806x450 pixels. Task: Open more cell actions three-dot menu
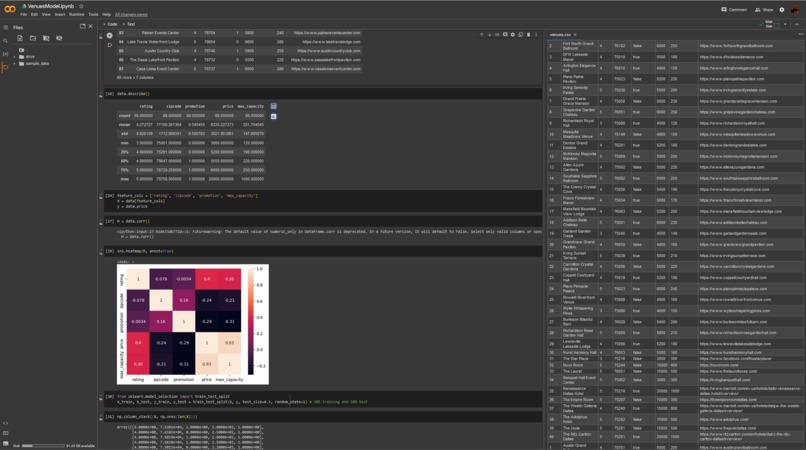pyautogui.click(x=536, y=34)
